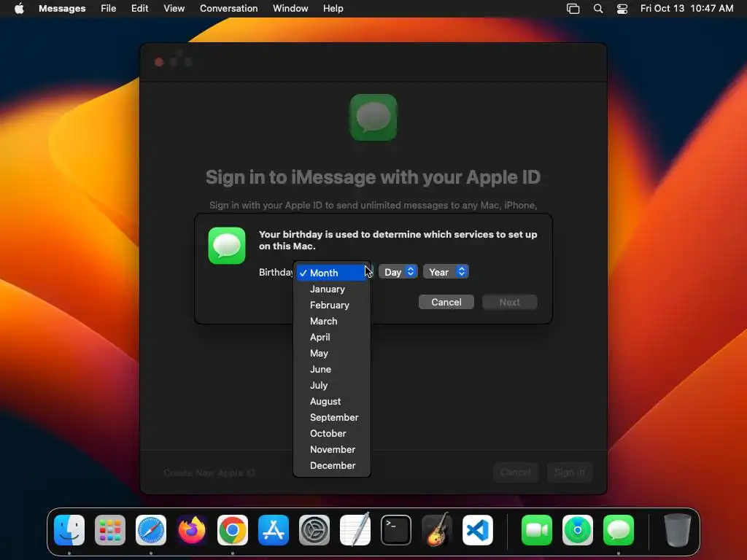The width and height of the screenshot is (747, 560).
Task: Open Terminal from the dock
Action: [396, 530]
